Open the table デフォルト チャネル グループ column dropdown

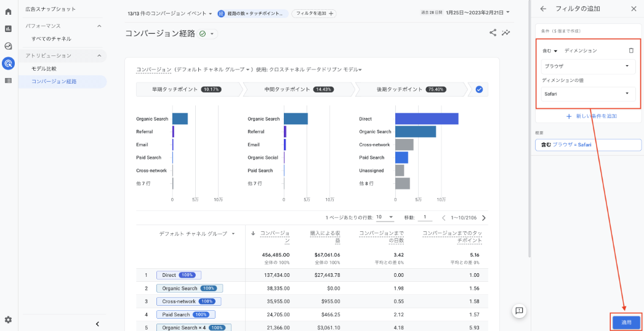[197, 234]
